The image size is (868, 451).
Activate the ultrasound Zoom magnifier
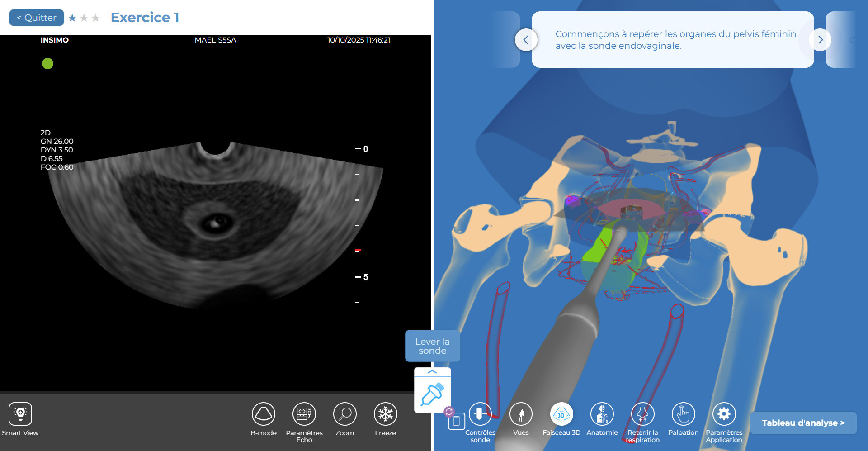pos(345,414)
